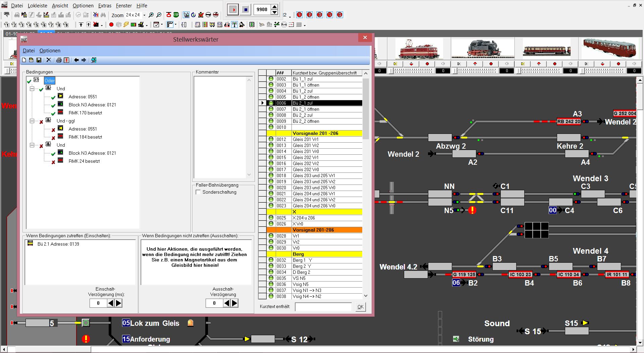Open the Fenster menu
Screen dimensions: 644x353
[x=124, y=6]
